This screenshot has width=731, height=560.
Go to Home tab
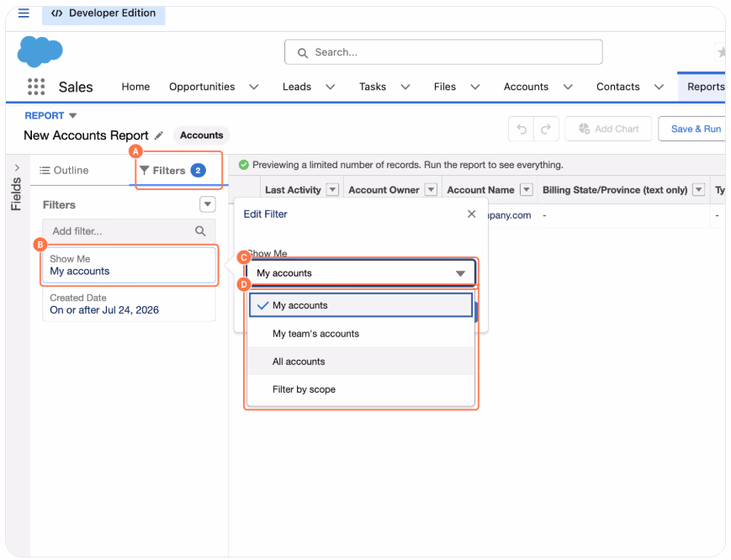click(x=135, y=87)
